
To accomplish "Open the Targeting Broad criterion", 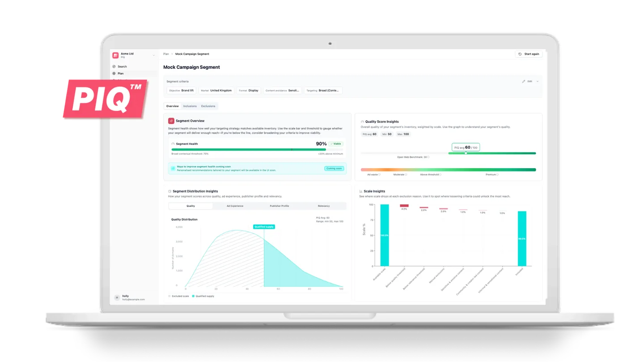I will tap(323, 91).
